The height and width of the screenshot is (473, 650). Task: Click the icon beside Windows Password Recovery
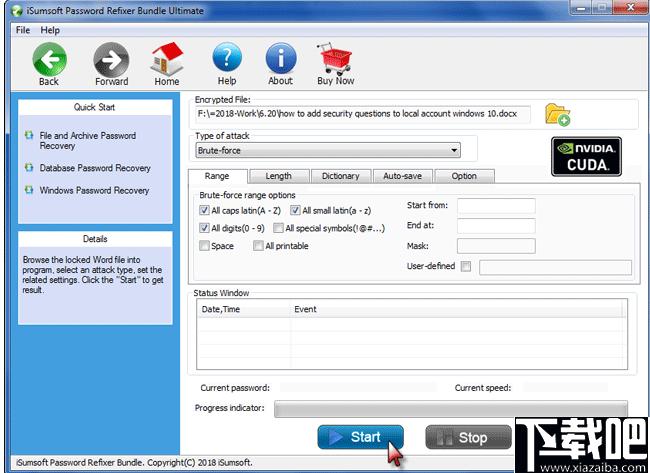tap(29, 190)
